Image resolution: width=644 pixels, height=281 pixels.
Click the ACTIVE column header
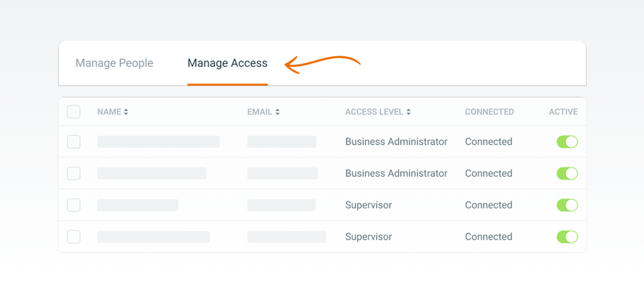563,112
